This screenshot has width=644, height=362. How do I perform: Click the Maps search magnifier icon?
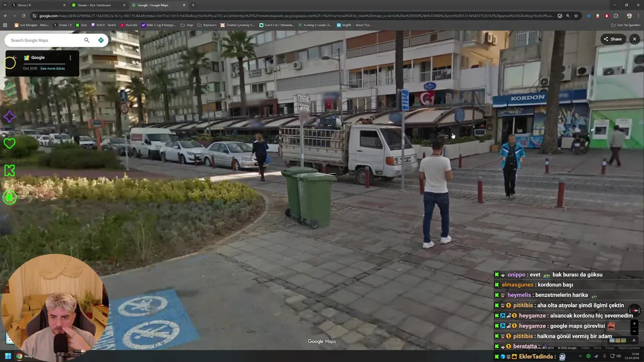[87, 40]
